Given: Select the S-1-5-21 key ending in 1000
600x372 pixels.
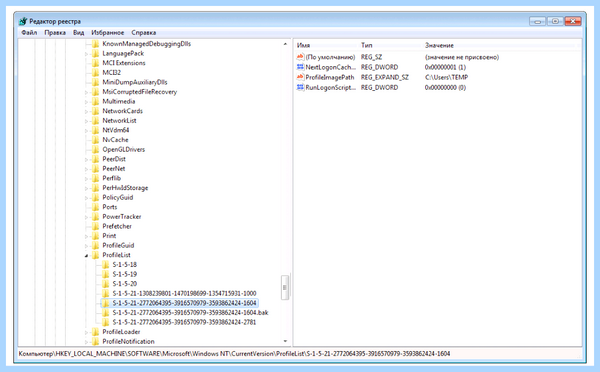Looking at the screenshot, I should tap(184, 294).
